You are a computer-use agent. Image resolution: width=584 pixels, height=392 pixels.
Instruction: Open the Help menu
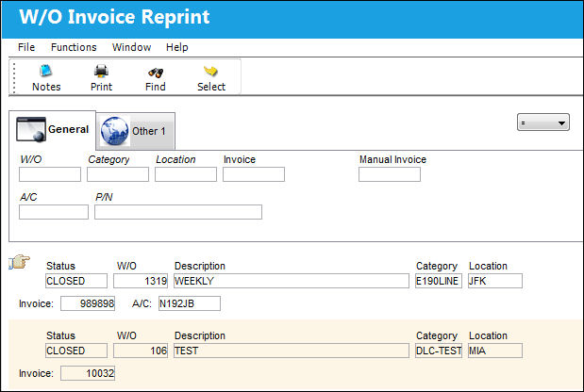click(177, 47)
